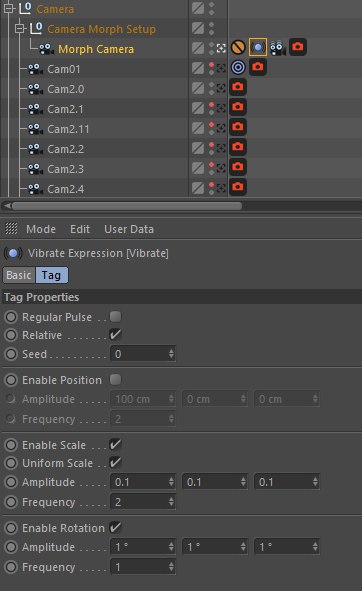
Task: Click the Cam2.2 camera object icon
Action: coord(35,149)
